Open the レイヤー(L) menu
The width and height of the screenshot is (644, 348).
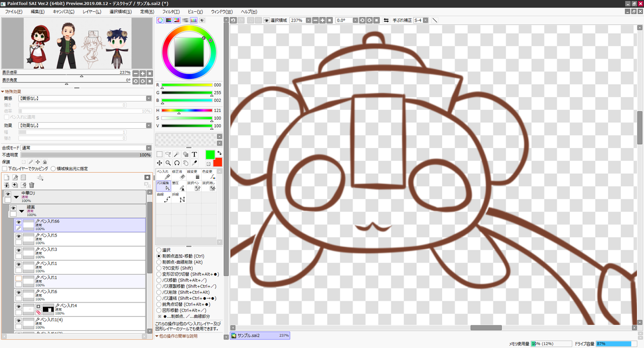92,11
